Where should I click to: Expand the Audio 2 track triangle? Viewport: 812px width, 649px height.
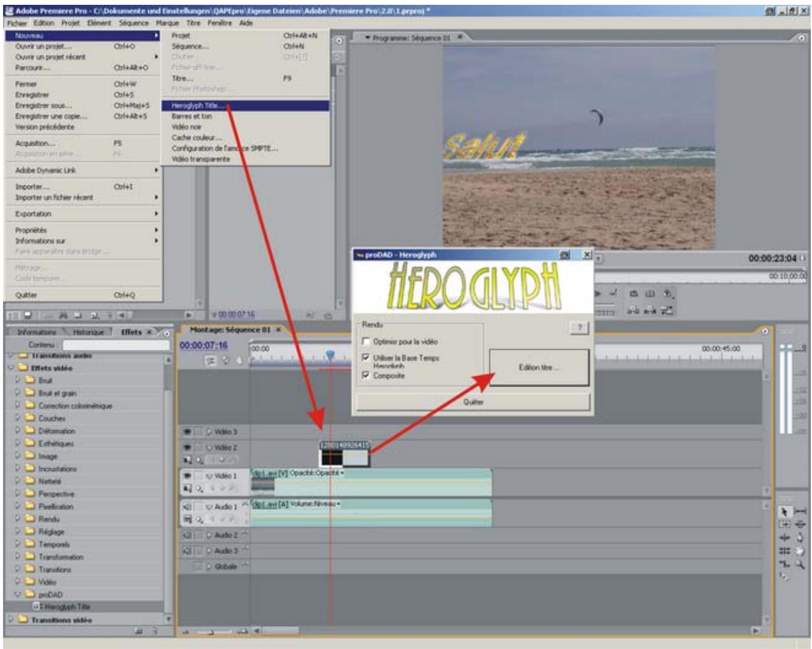(x=209, y=535)
